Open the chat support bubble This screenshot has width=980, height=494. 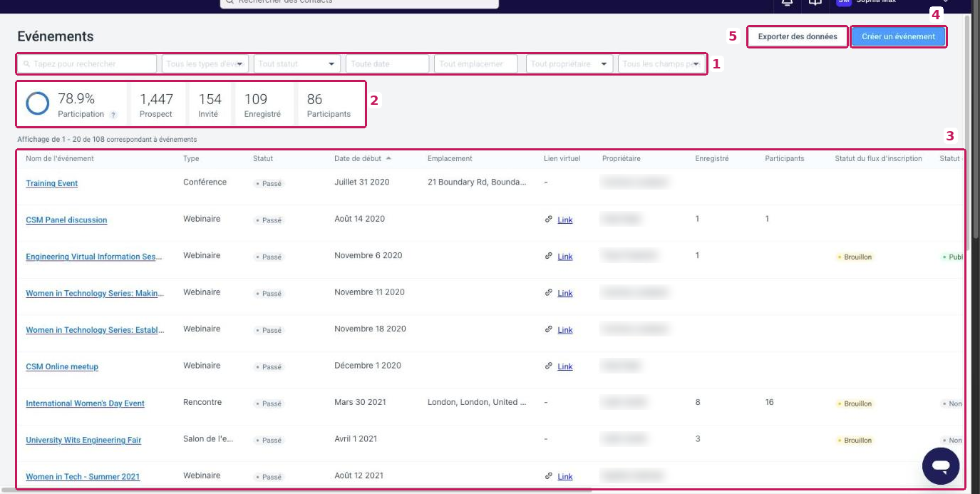pyautogui.click(x=941, y=466)
